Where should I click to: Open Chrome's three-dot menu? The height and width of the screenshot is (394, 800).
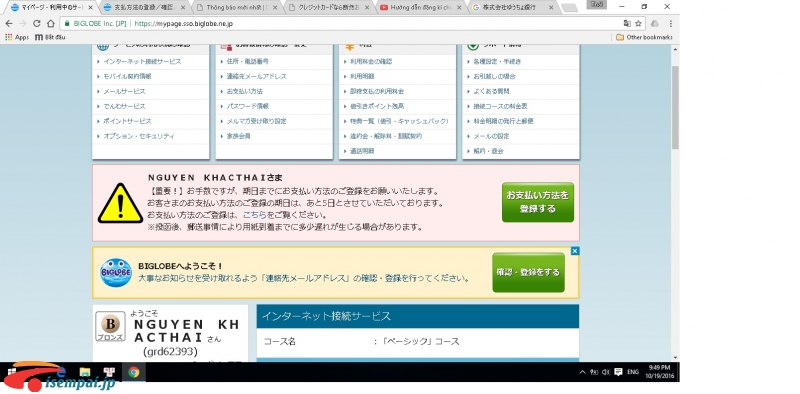point(670,23)
